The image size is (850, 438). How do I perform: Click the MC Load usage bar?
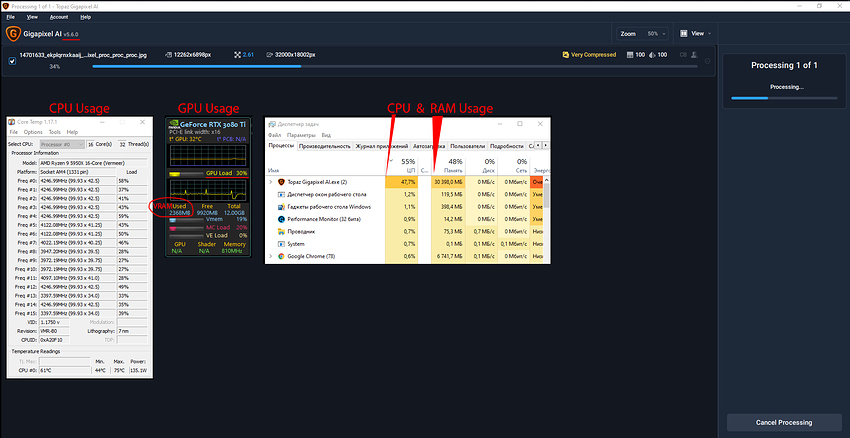(x=186, y=228)
